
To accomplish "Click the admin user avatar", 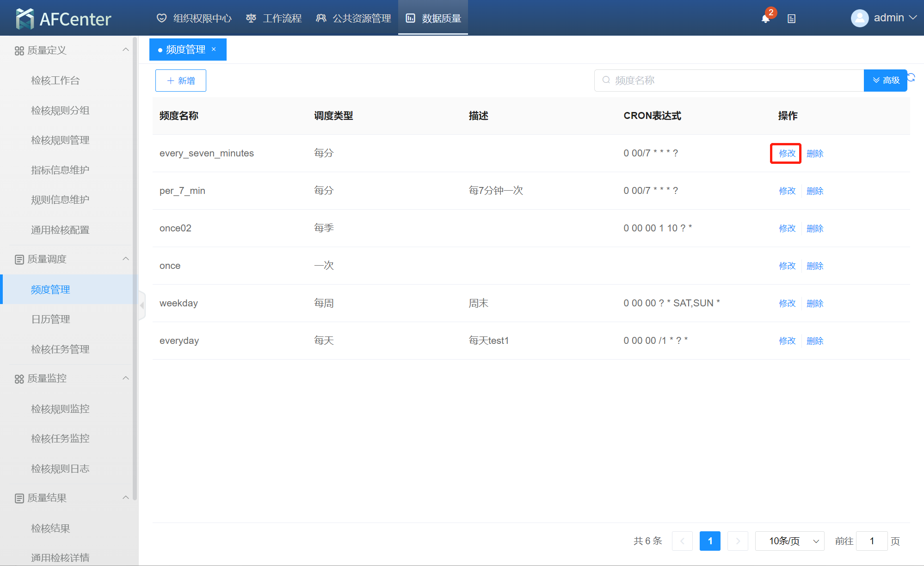I will 860,18.
